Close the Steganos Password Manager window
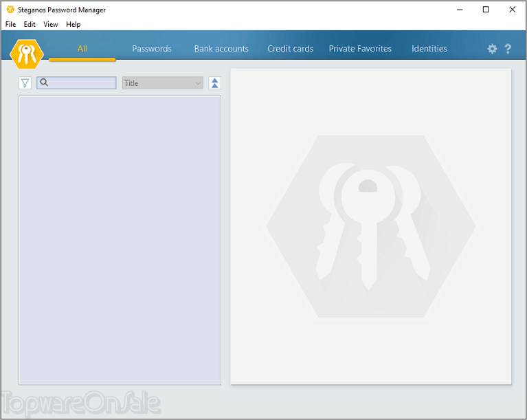The image size is (527, 420). [x=512, y=10]
